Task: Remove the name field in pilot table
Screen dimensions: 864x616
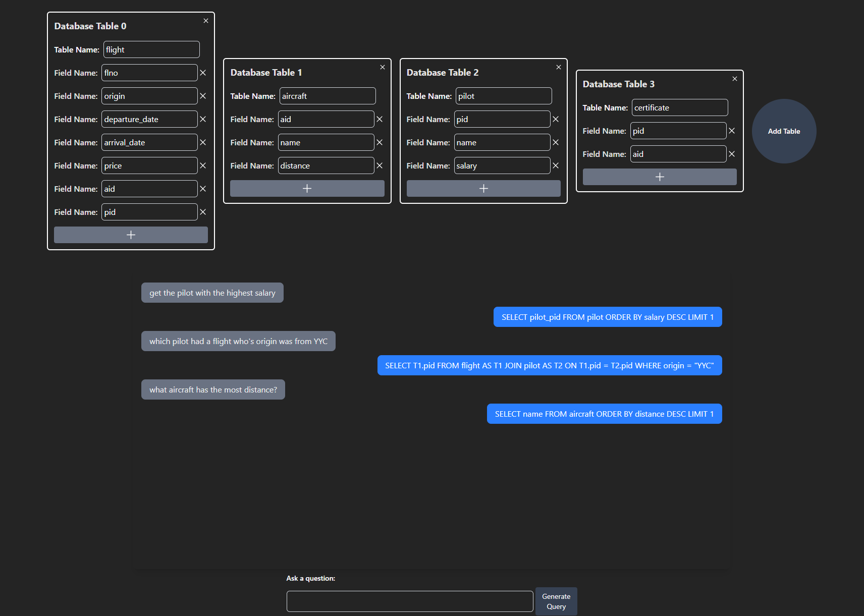Action: pyautogui.click(x=556, y=142)
